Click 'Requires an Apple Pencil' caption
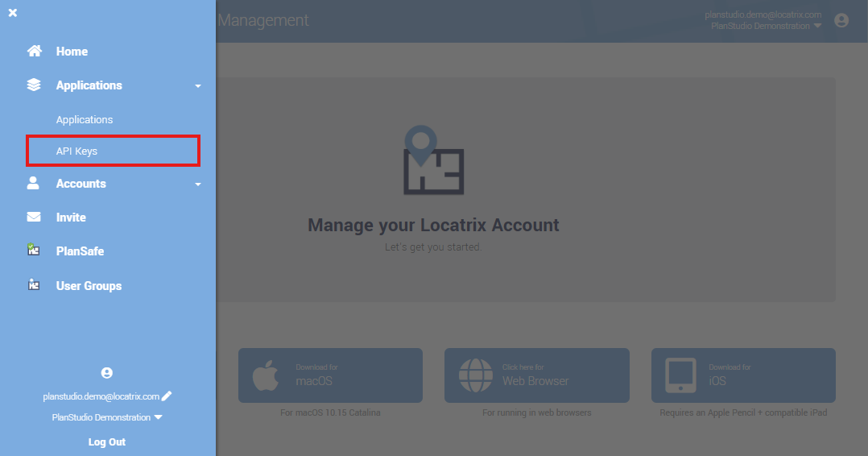Screen dimensions: 868x456 pyautogui.click(x=743, y=412)
